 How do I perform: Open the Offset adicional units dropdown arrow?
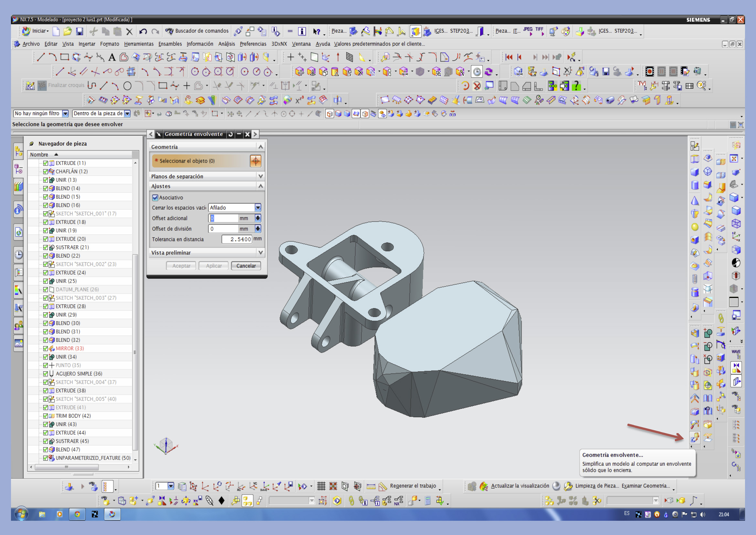258,218
